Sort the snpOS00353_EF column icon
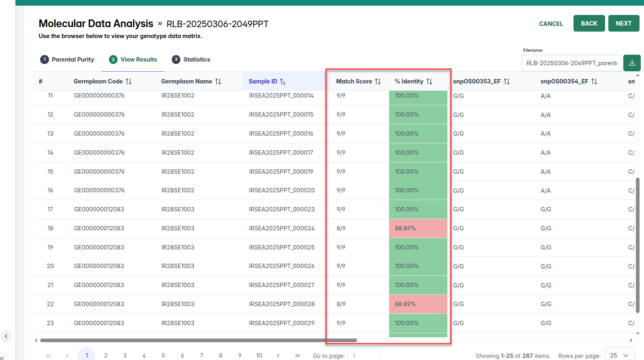Image resolution: width=644 pixels, height=360 pixels. pos(507,81)
